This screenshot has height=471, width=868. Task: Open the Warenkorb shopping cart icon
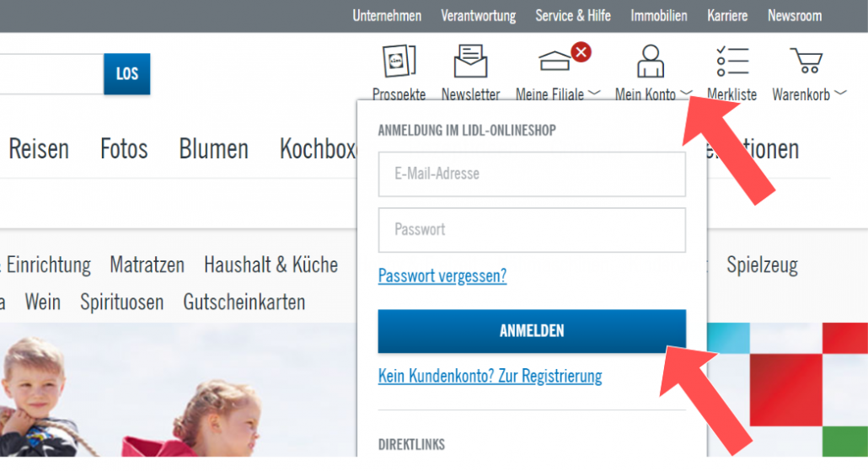tap(805, 62)
